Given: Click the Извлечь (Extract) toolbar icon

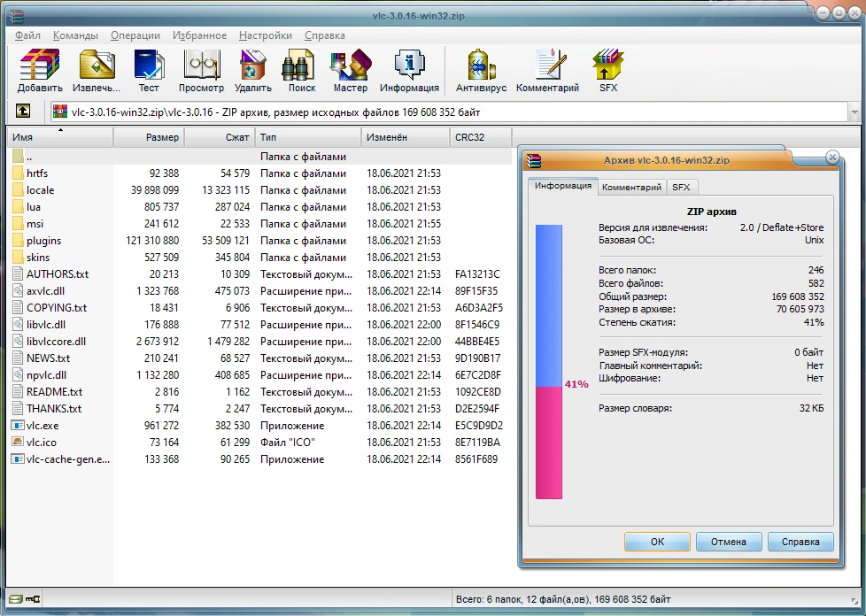Looking at the screenshot, I should tap(97, 71).
